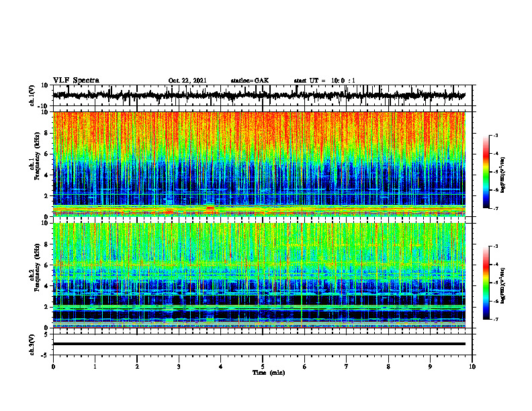Click the flat ch.3 voltage trace
This screenshot has height=411, width=532.
coord(259,344)
